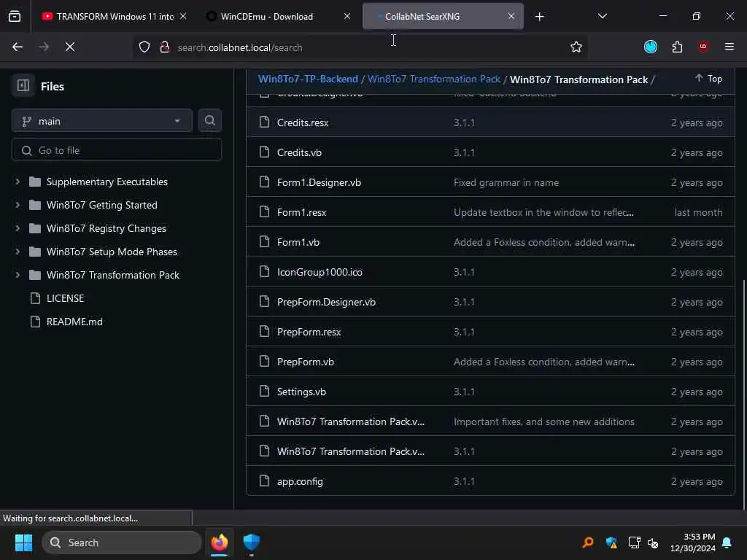The width and height of the screenshot is (747, 560).
Task: Open PrepForm.resx file
Action: coord(309,332)
